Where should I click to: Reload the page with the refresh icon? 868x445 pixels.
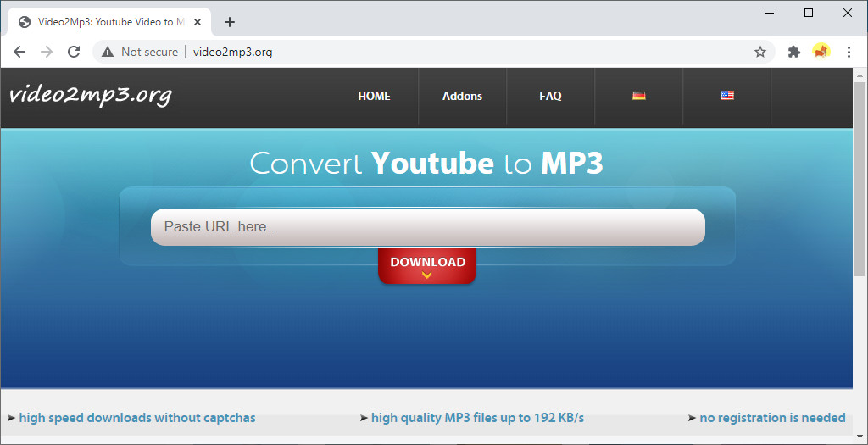[x=74, y=52]
